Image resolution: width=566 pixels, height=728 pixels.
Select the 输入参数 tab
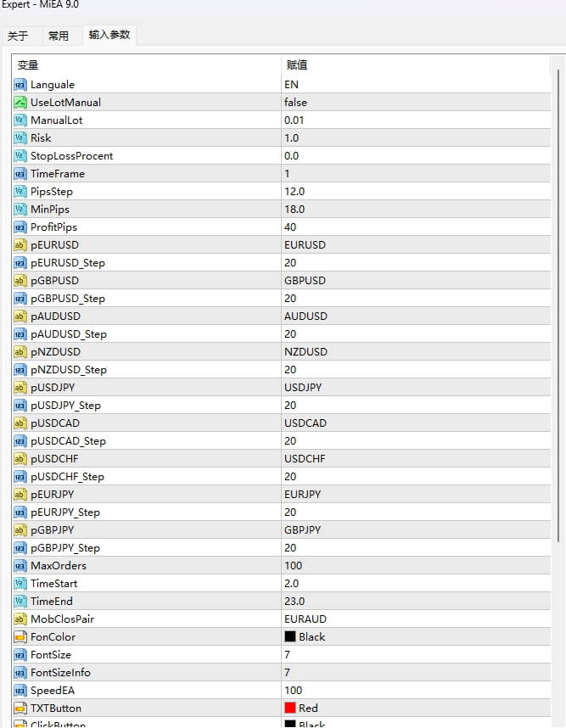point(109,35)
